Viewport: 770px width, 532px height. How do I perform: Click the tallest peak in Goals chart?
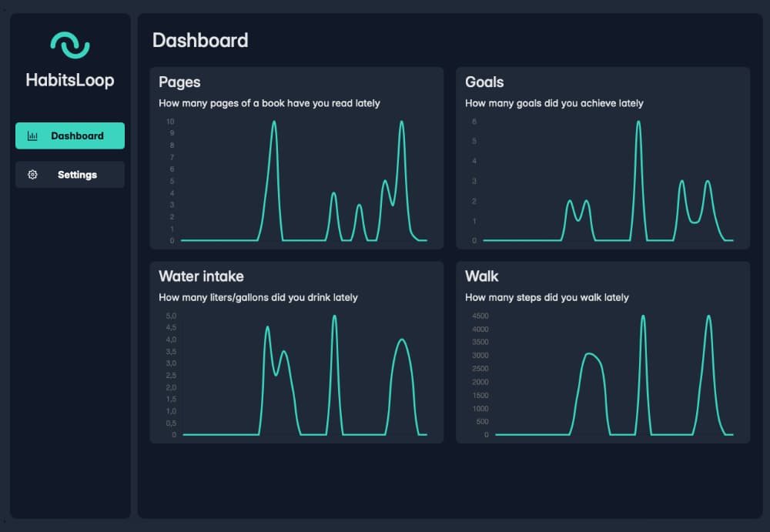[x=638, y=122]
